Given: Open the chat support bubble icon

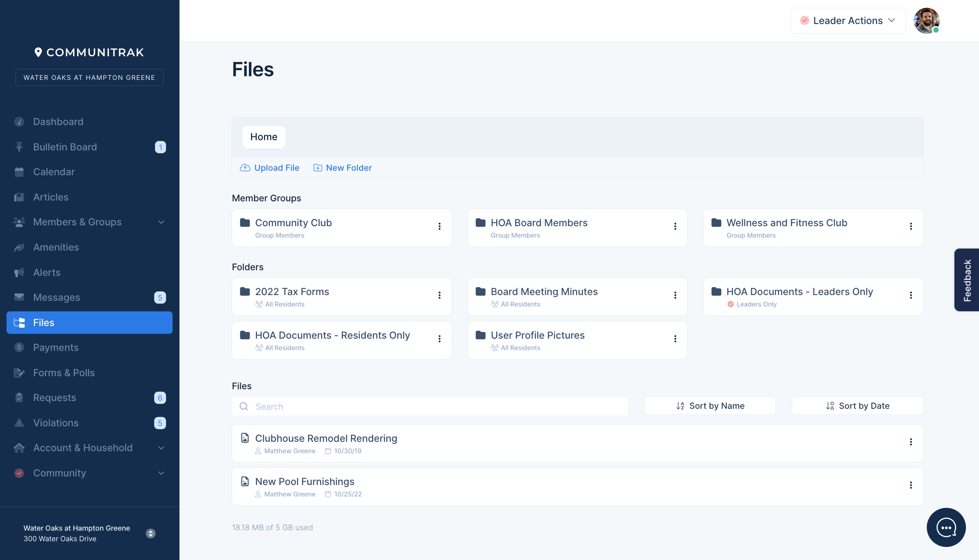Looking at the screenshot, I should (x=946, y=527).
